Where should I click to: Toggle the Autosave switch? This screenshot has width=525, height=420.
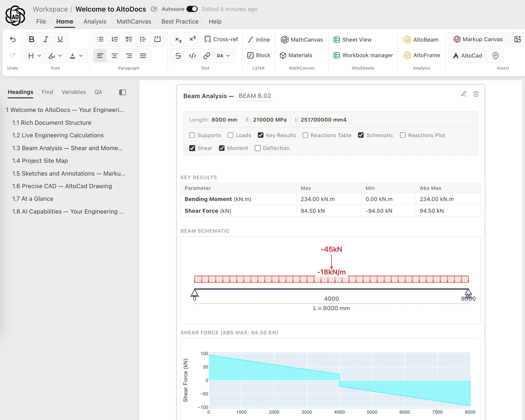coord(192,9)
